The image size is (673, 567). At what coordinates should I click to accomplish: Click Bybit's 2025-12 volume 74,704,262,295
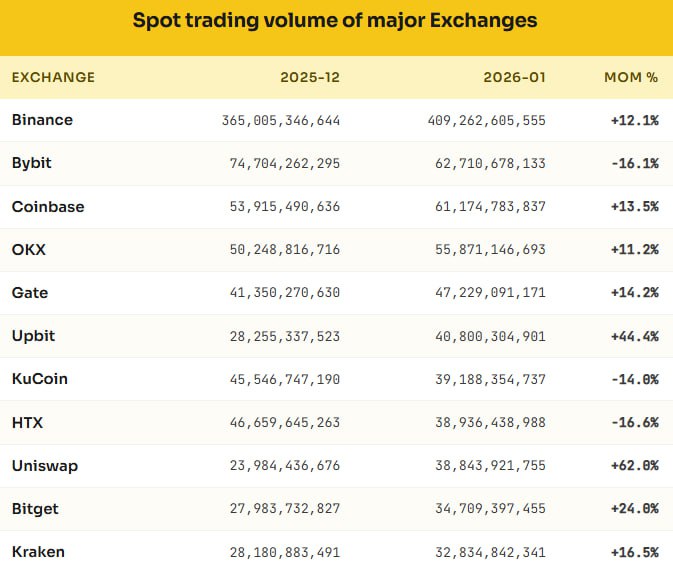[x=282, y=163]
